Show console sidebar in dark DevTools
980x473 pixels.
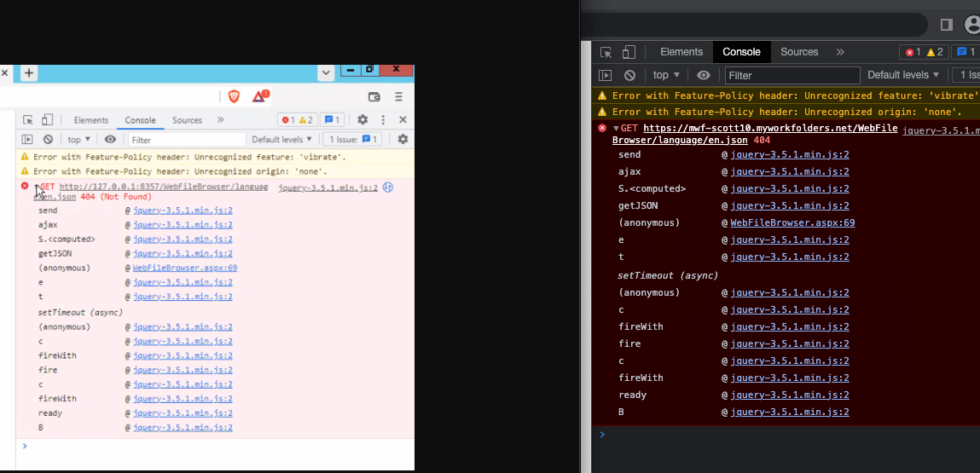(x=605, y=75)
